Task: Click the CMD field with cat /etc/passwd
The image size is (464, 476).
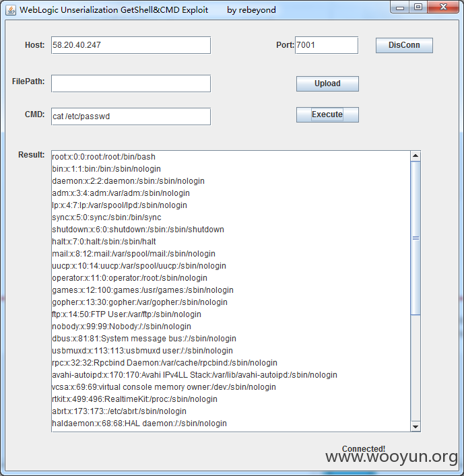Action: [131, 116]
